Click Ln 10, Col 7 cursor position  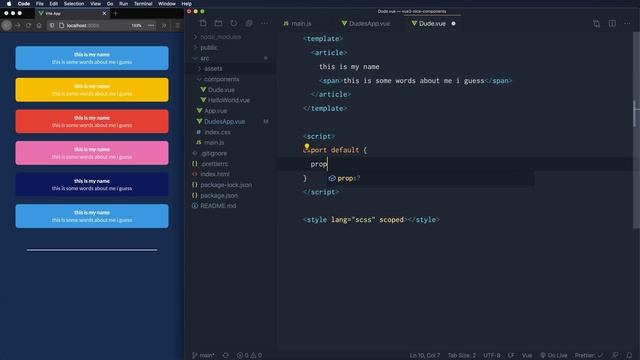(425, 356)
